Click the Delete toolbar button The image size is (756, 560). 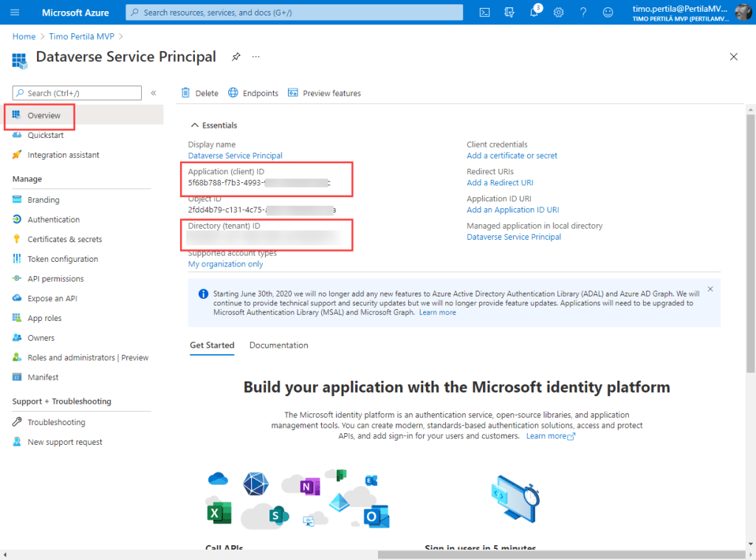200,93
